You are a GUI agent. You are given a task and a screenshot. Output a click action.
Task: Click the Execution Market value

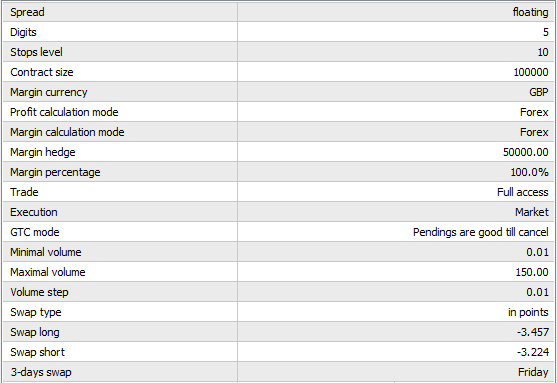point(531,212)
